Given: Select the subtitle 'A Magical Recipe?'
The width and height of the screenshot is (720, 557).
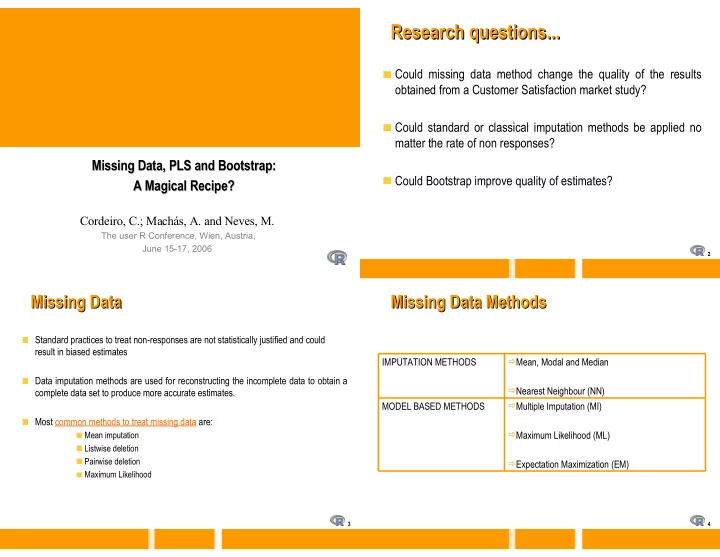Looking at the screenshot, I should click(x=184, y=186).
